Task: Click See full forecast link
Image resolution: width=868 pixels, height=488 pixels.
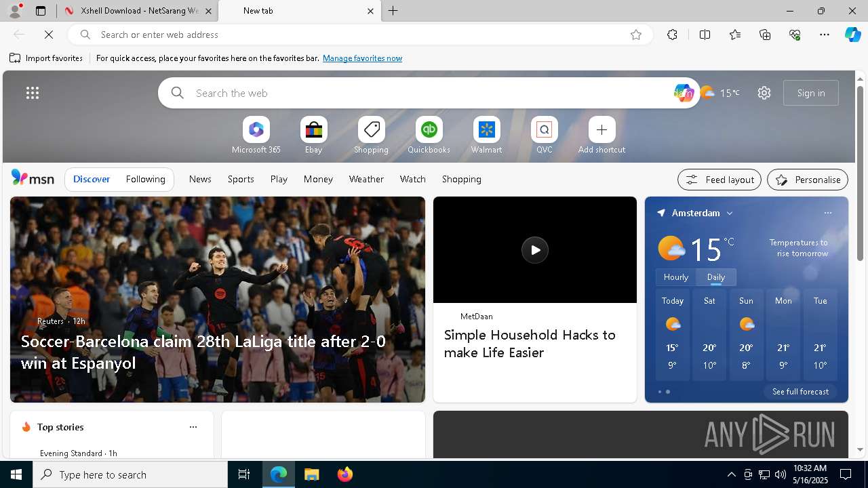Action: pos(800,392)
